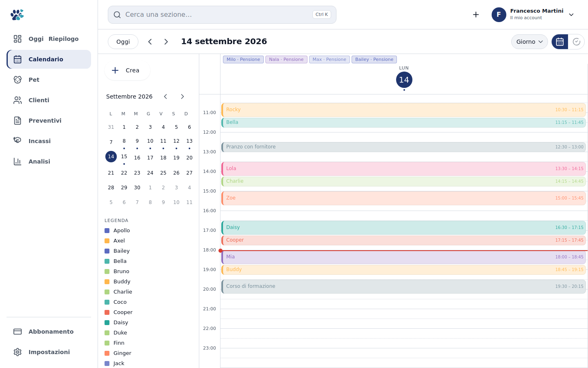This screenshot has height=368, width=588.
Task: Click the search magnifier icon
Action: (x=117, y=15)
